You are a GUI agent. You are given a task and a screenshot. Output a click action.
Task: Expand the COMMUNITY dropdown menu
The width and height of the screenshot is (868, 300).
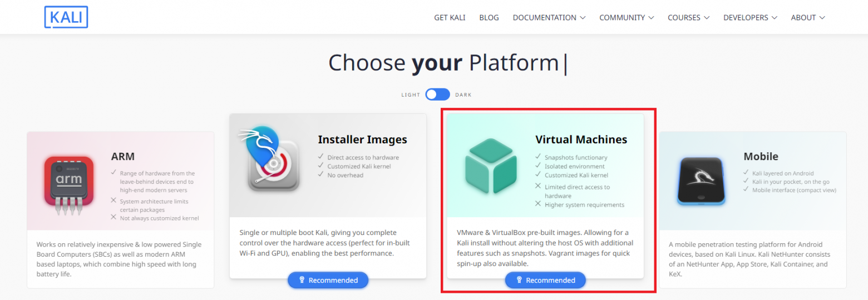[x=627, y=18]
